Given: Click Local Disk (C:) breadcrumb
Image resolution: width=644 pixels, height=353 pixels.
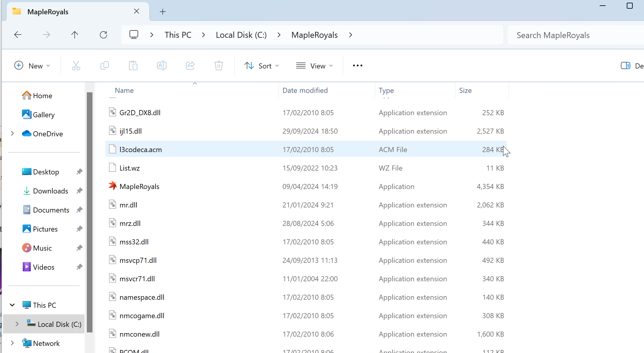Looking at the screenshot, I should pyautogui.click(x=241, y=35).
